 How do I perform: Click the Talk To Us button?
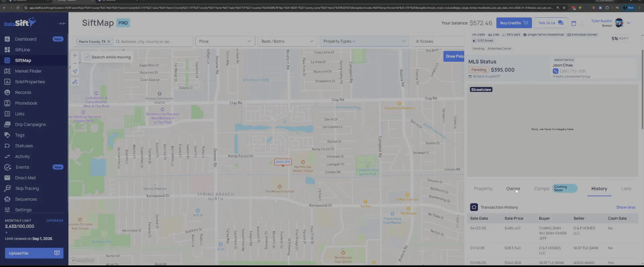(550, 23)
